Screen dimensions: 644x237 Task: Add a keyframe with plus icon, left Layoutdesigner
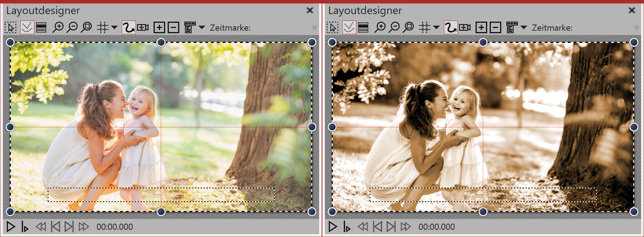coord(159,27)
